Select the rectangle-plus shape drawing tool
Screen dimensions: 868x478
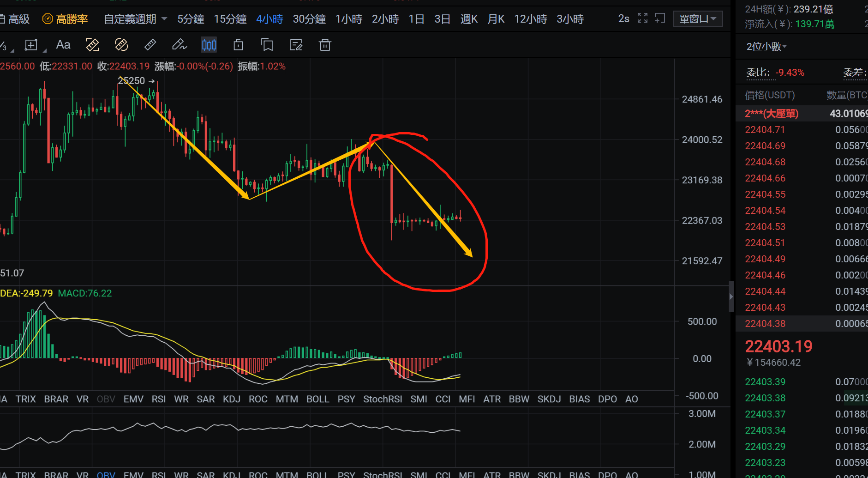31,45
